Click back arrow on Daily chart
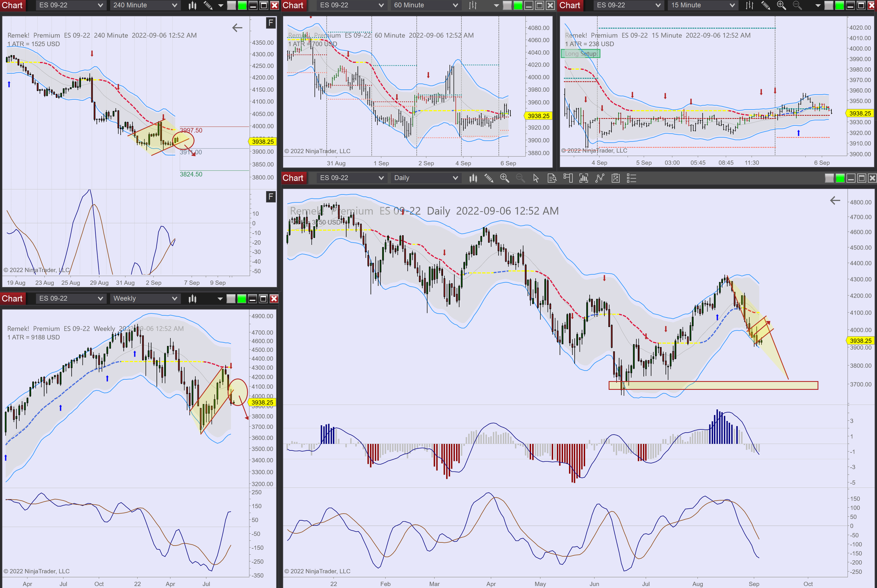Image resolution: width=877 pixels, height=588 pixels. click(835, 201)
